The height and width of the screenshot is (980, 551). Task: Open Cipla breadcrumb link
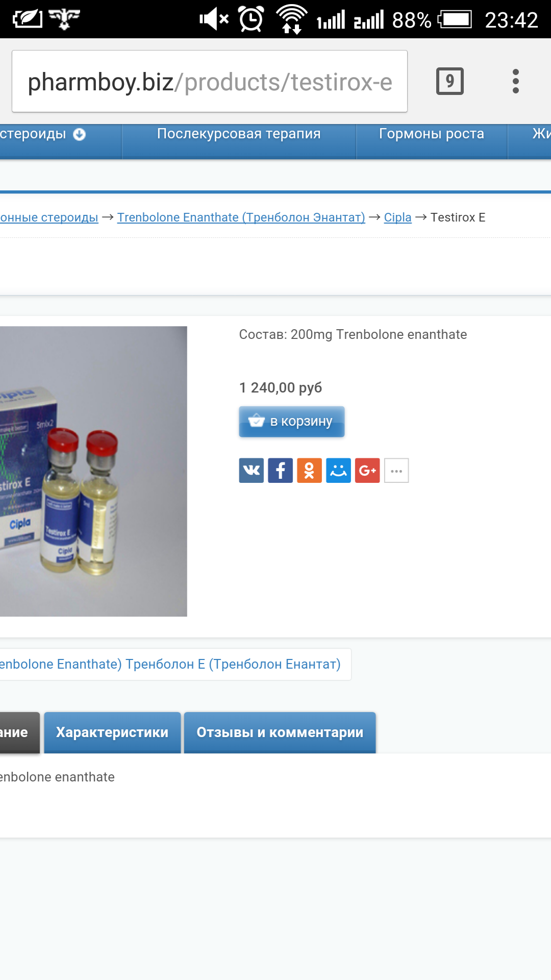click(x=398, y=217)
